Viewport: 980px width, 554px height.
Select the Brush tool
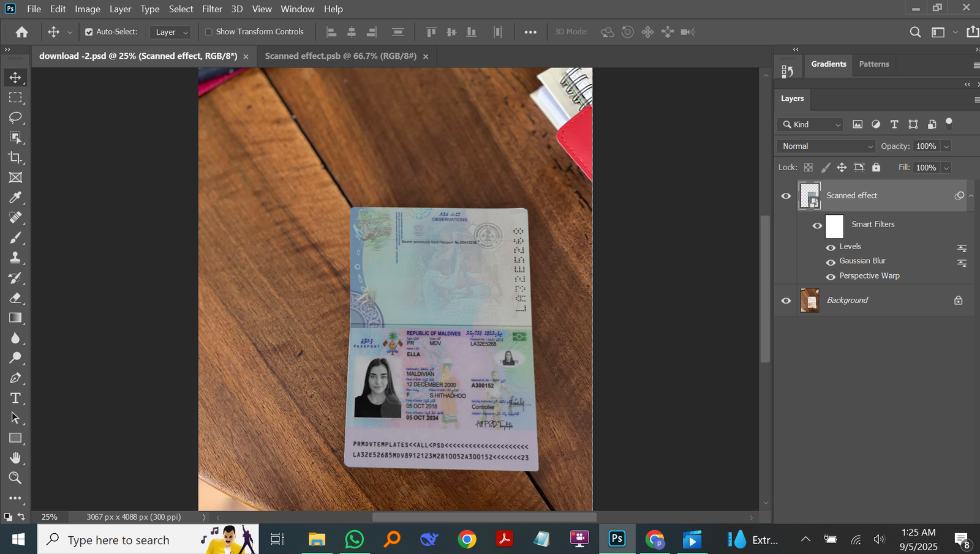click(15, 238)
